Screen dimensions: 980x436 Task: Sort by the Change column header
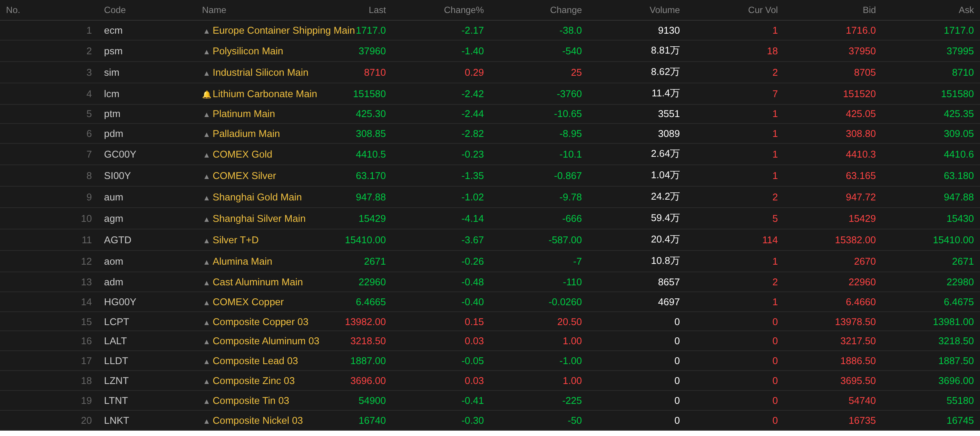pyautogui.click(x=566, y=10)
